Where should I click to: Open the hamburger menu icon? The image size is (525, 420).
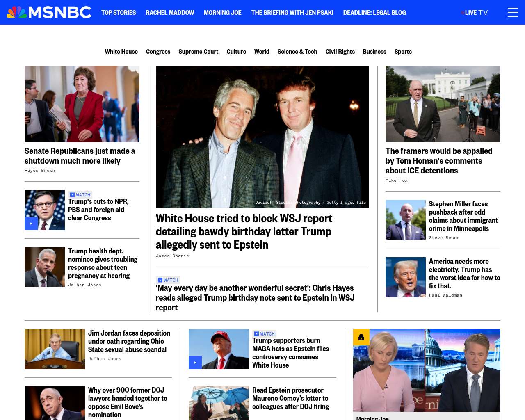pyautogui.click(x=513, y=12)
